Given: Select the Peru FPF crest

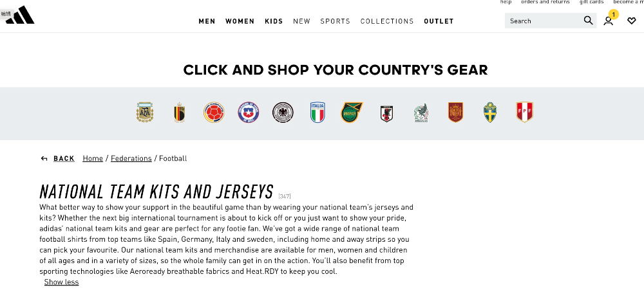Looking at the screenshot, I should pos(524,113).
